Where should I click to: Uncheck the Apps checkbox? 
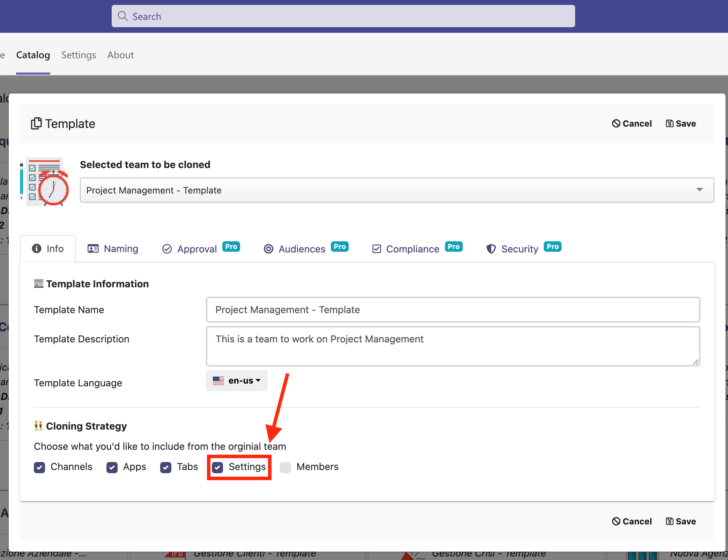112,467
